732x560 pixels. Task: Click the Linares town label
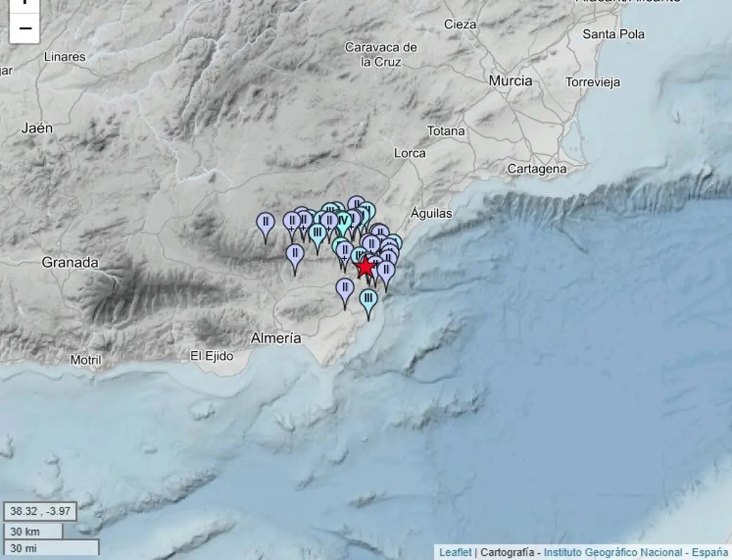point(65,57)
